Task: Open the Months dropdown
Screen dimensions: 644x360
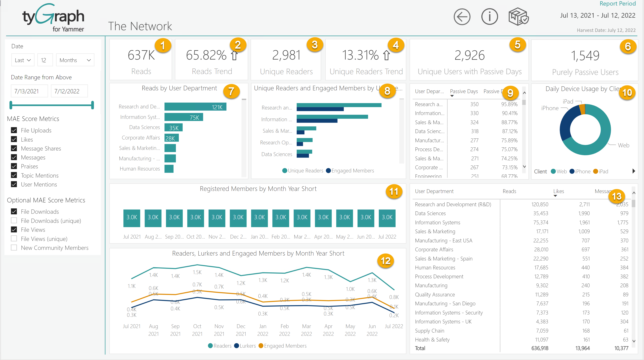Action: pos(75,60)
